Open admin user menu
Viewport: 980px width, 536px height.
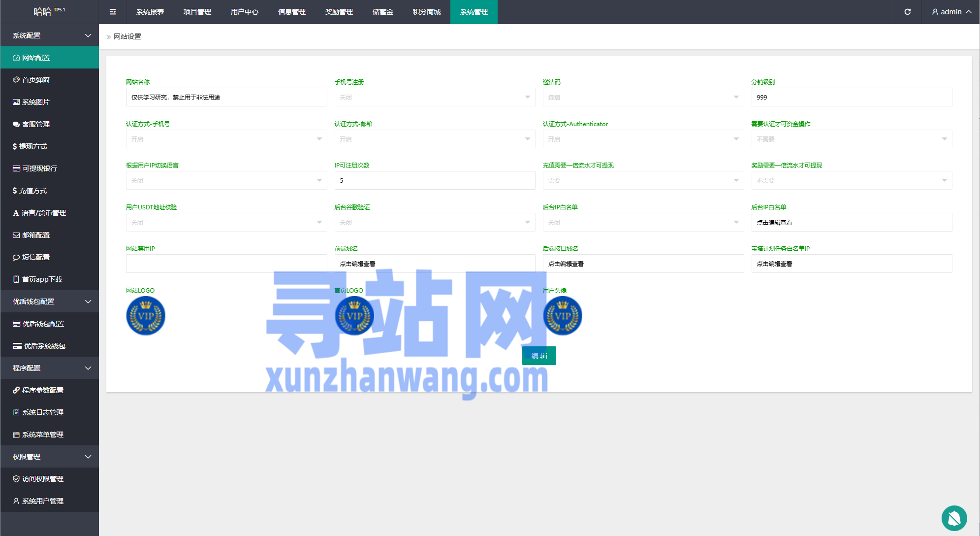[x=951, y=12]
